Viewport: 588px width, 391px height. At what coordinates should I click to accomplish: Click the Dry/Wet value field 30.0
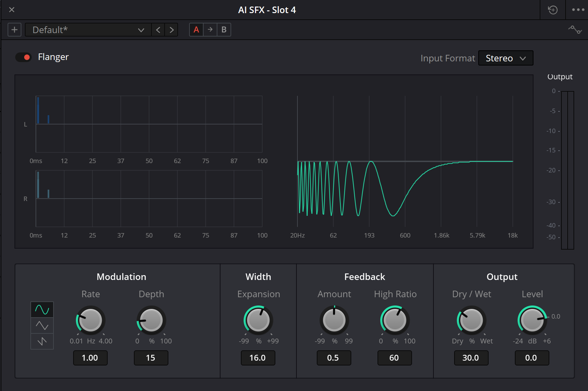click(x=471, y=358)
